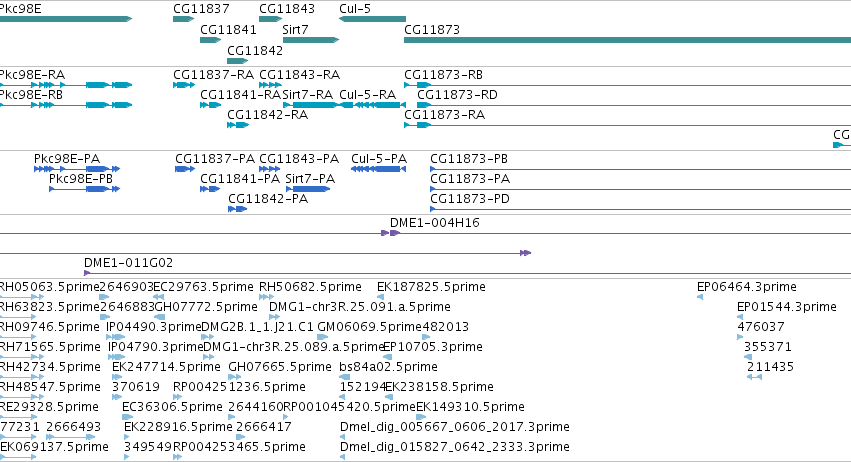Click the Cul-5-PA protein label

tap(379, 159)
